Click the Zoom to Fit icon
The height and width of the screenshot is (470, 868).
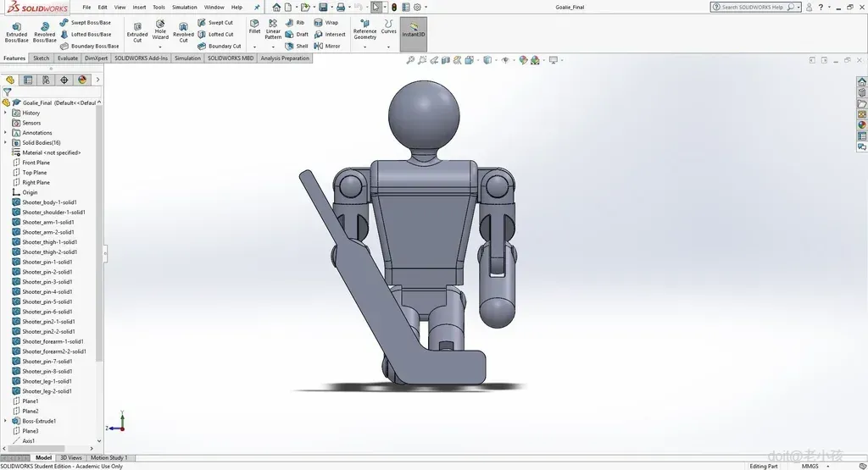point(410,60)
